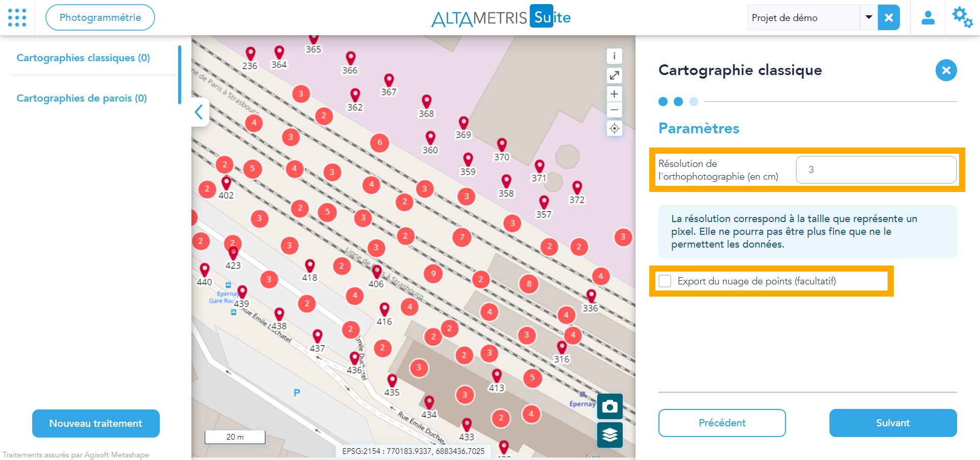Take a map screenshot with camera icon
980x460 pixels.
609,406
